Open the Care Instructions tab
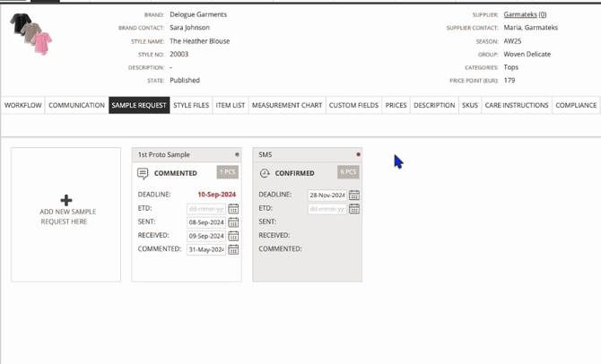Viewport: 601px width, 364px height. click(x=517, y=106)
